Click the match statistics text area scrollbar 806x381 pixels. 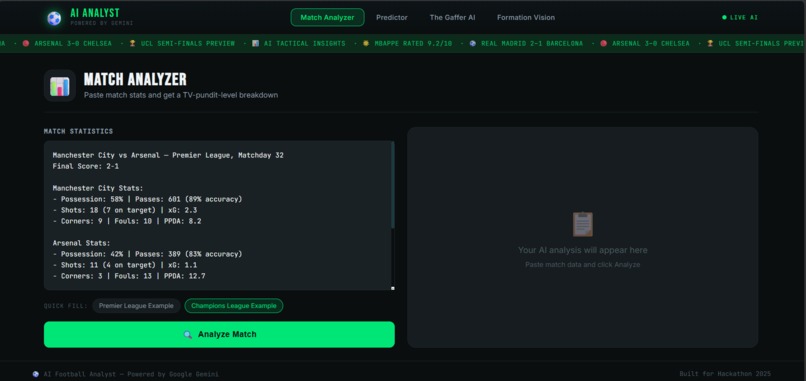393,185
